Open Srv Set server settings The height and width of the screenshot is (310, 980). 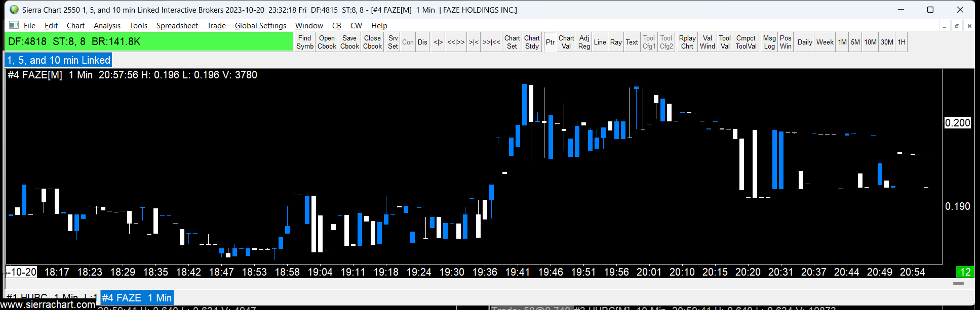[393, 42]
